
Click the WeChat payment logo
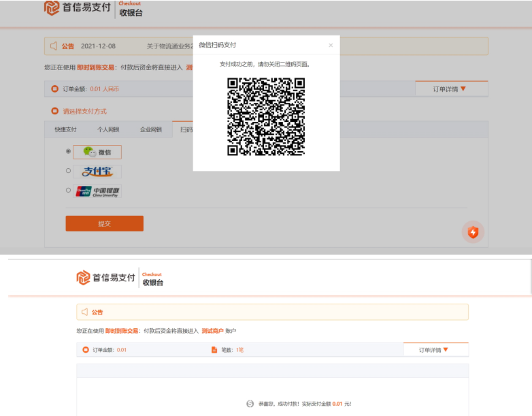[x=97, y=152]
